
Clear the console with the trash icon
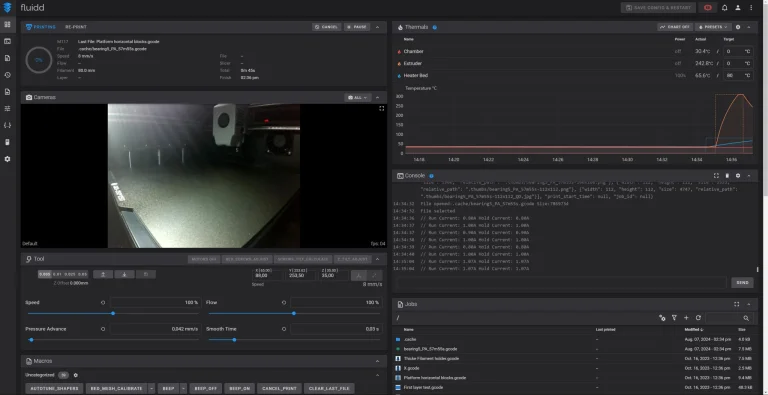[x=727, y=175]
